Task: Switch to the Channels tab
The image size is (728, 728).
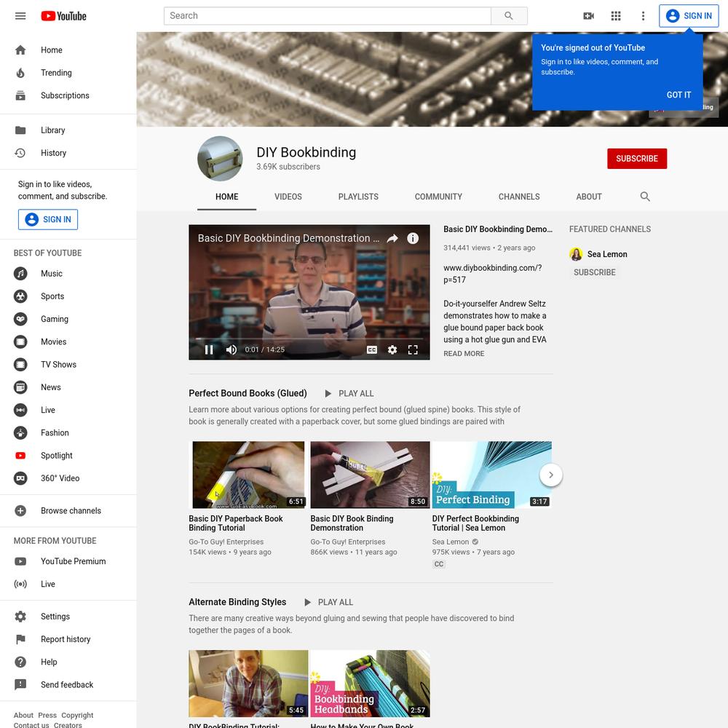Action: (x=519, y=197)
